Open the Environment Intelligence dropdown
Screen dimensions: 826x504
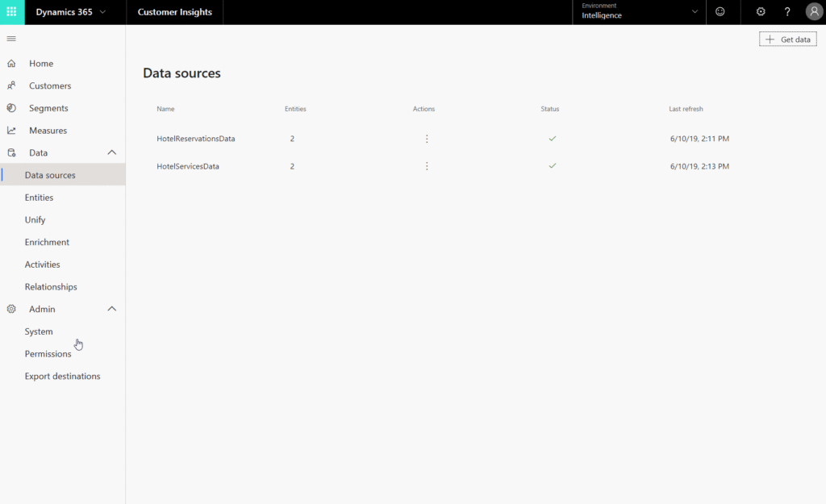694,11
